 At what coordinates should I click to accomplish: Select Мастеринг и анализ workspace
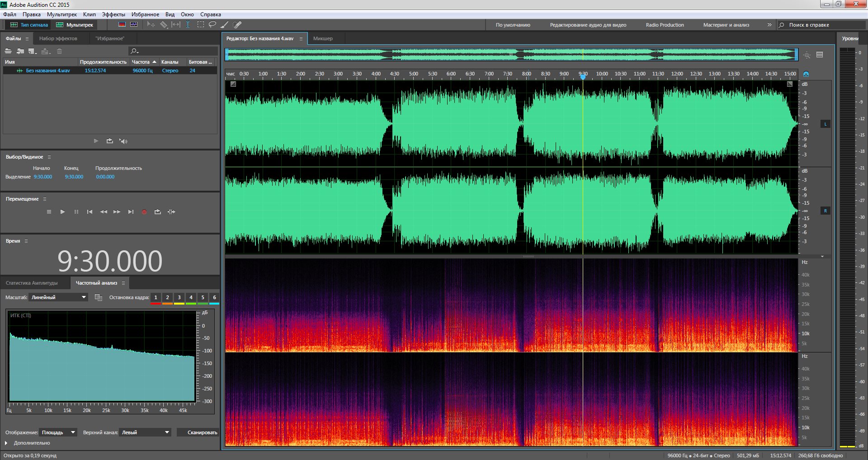[726, 25]
